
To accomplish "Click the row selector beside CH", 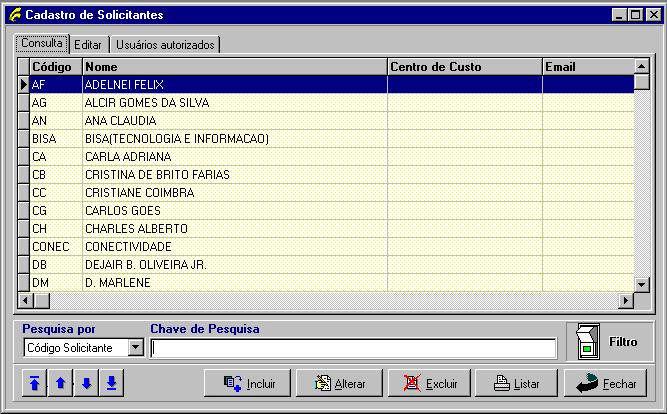I will pos(24,228).
